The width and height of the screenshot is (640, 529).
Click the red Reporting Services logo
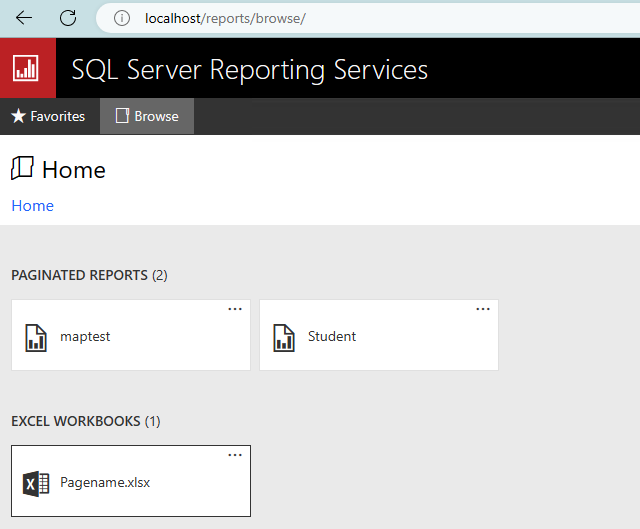[x=28, y=68]
